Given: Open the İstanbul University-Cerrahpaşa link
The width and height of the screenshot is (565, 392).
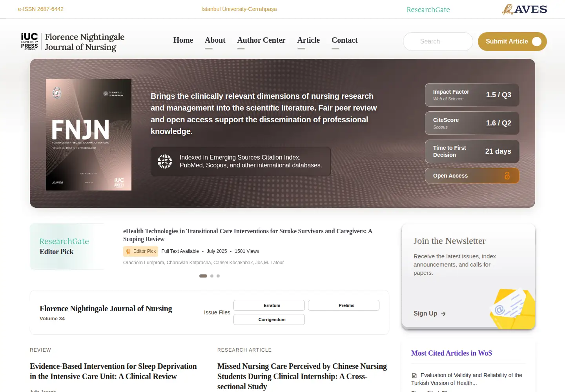Looking at the screenshot, I should tap(239, 9).
